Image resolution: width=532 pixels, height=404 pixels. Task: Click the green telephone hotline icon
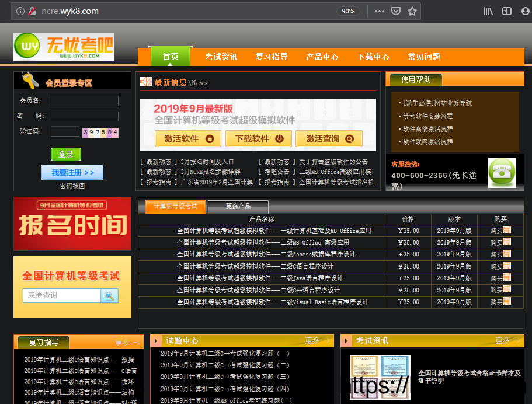pos(502,173)
